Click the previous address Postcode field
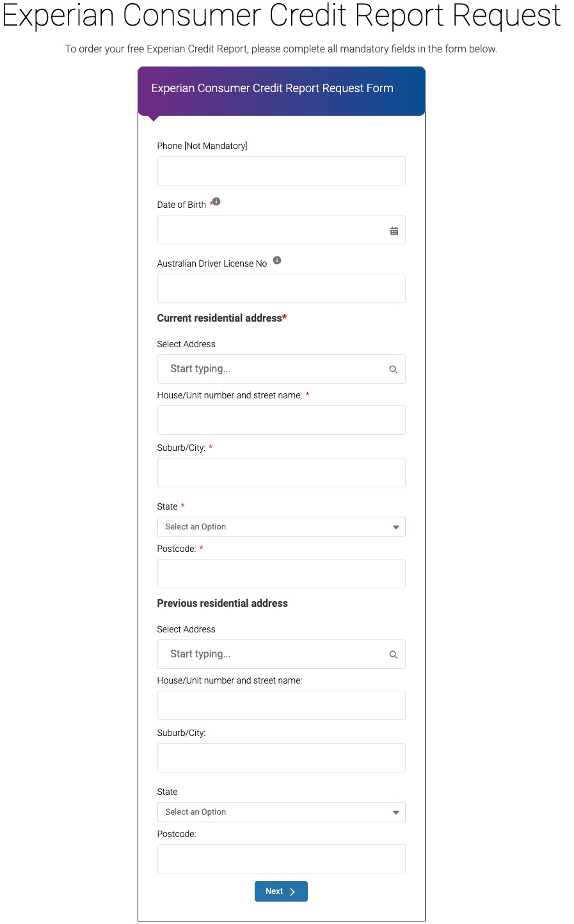This screenshot has height=924, width=574. (x=282, y=859)
